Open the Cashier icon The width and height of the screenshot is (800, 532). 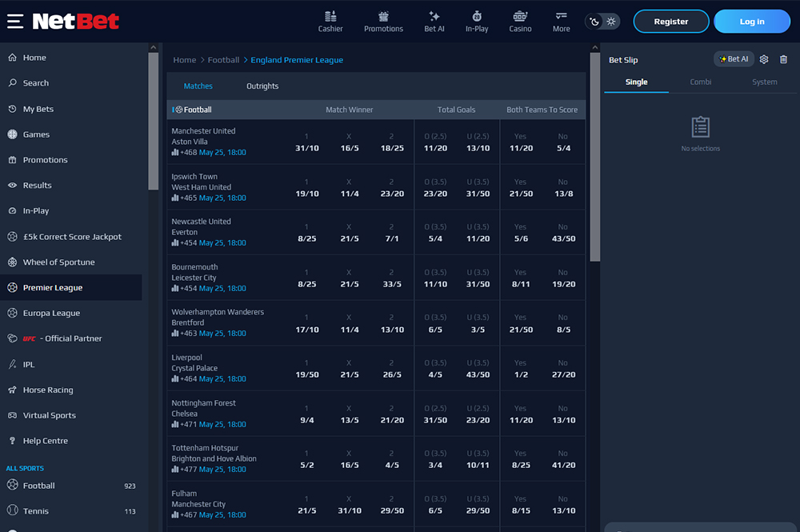coord(330,22)
